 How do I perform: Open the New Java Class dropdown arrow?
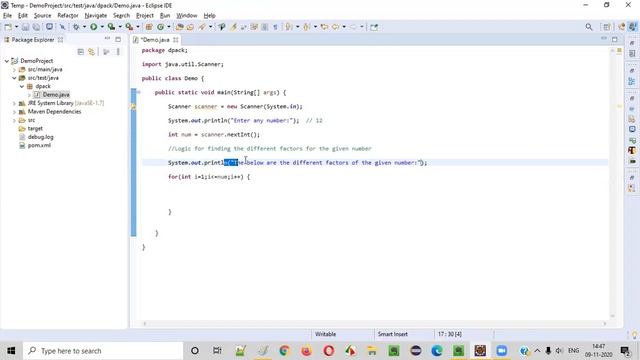coord(169,27)
